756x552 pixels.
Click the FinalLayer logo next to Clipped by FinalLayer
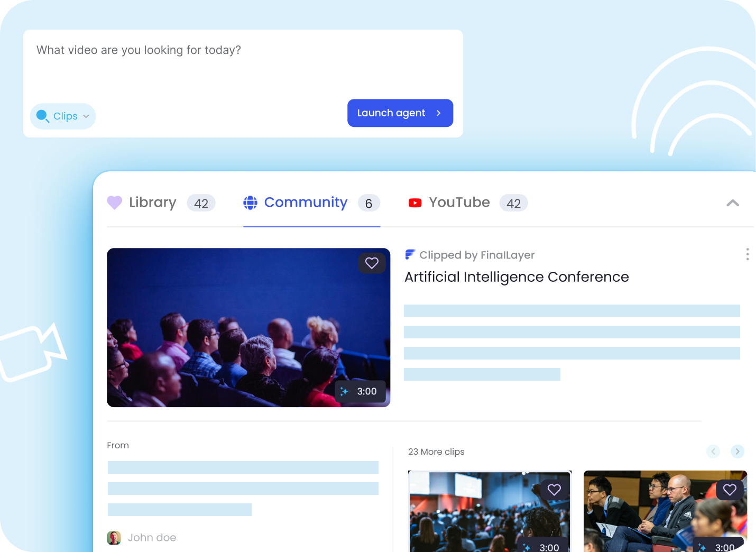coord(410,254)
